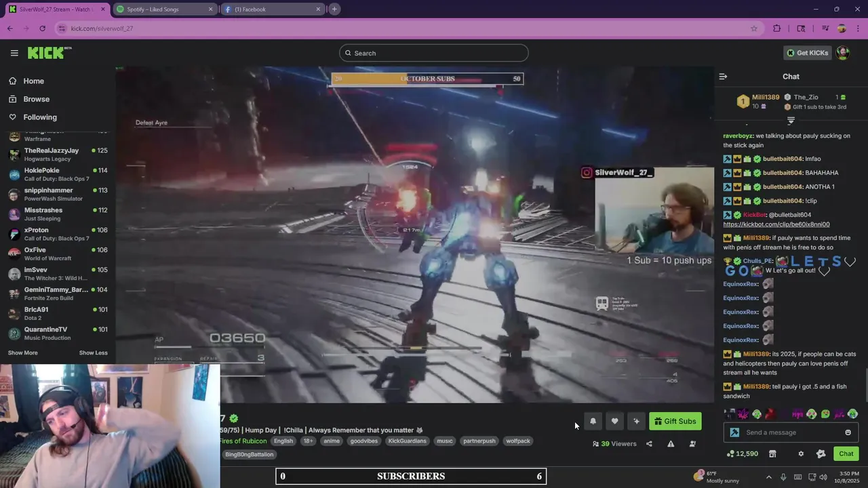Switch to the Spotify – Liked Songs tab
Image resolution: width=868 pixels, height=488 pixels.
165,9
